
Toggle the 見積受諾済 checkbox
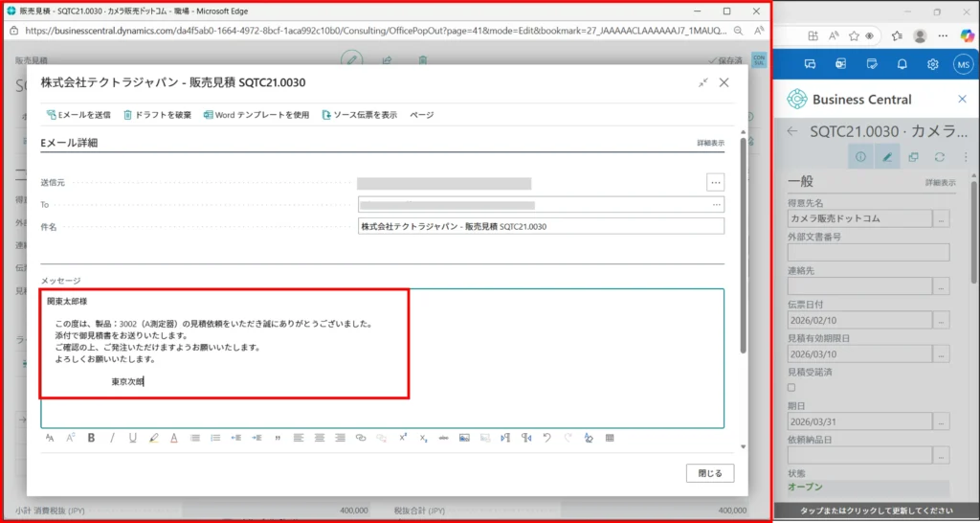tap(791, 387)
